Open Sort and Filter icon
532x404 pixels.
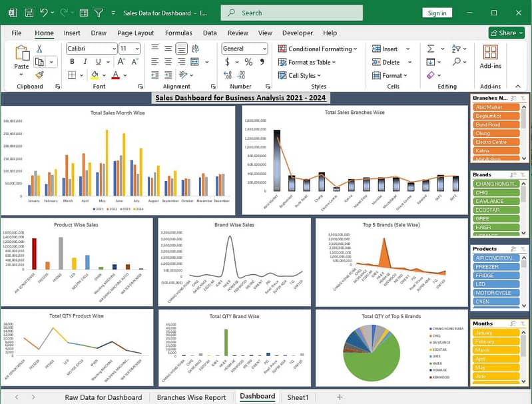456,49
